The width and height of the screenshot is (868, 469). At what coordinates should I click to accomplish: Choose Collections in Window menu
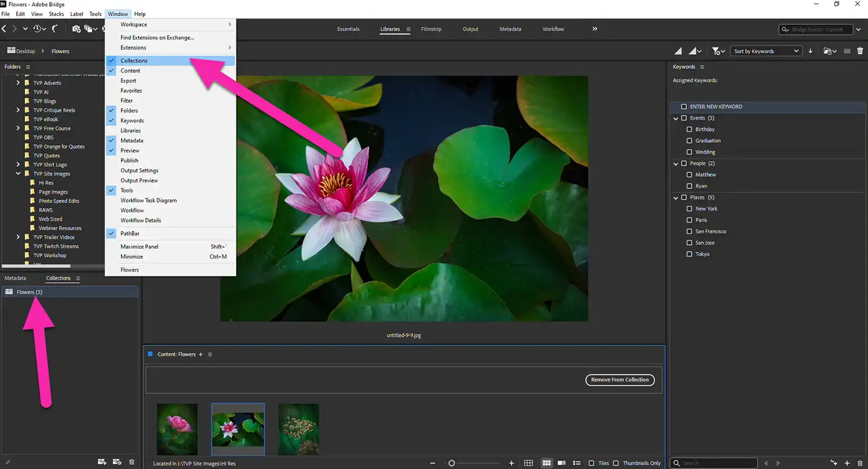click(170, 61)
